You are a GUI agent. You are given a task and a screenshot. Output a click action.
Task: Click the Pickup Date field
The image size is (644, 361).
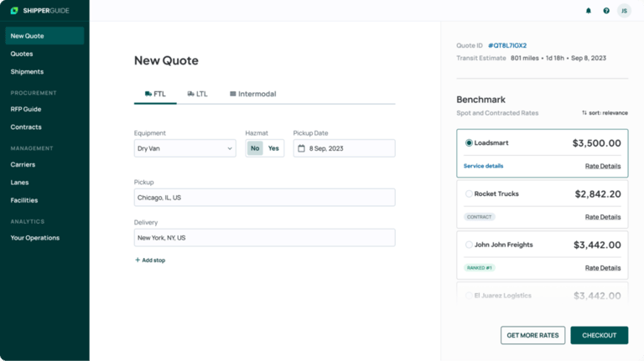344,148
